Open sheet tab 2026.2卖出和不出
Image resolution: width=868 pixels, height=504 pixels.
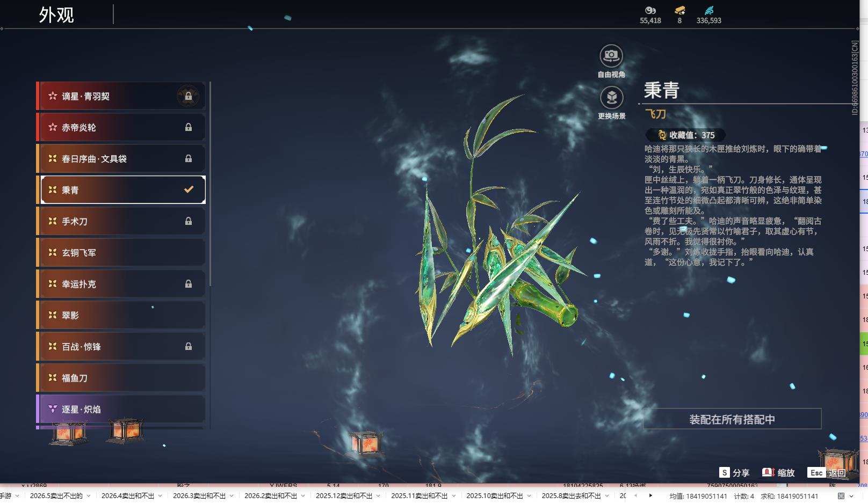tap(271, 496)
